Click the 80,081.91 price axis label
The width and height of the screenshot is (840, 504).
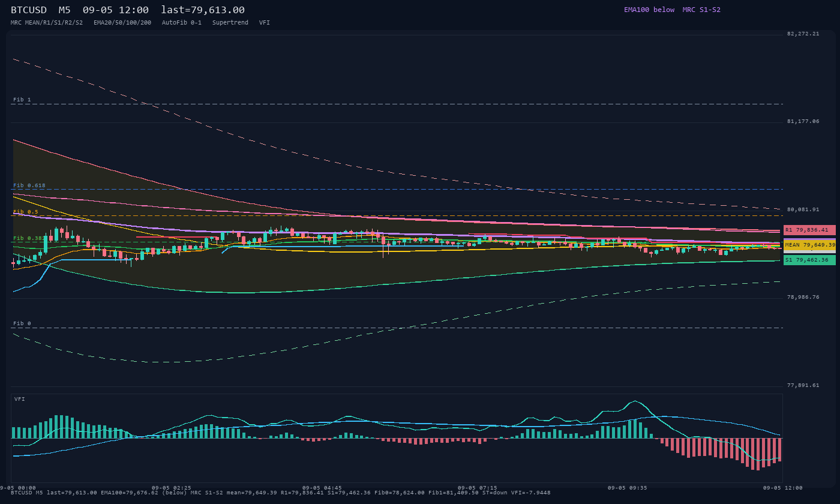pyautogui.click(x=803, y=209)
